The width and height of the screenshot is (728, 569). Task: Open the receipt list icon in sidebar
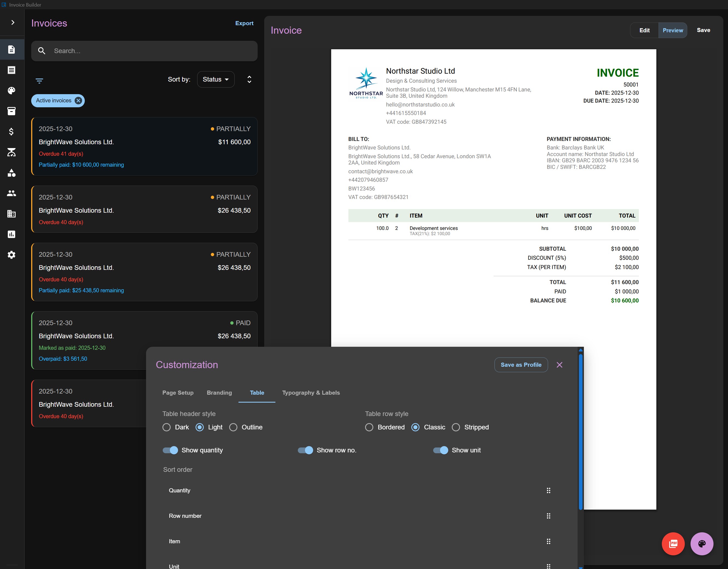coord(12,70)
